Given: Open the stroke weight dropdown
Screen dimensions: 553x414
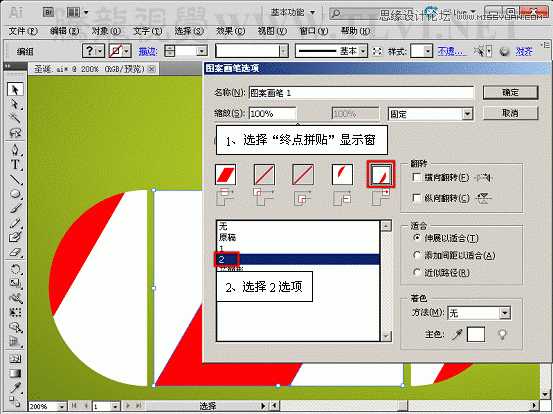Looking at the screenshot, I should (x=201, y=51).
